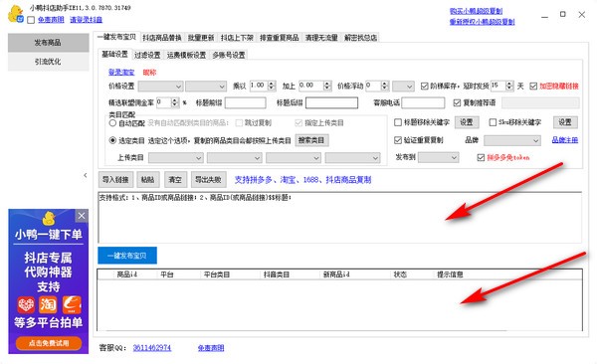Image resolution: width=597 pixels, height=364 pixels.
Task: Click the orange 1688 icon in the ad
Action: pyautogui.click(x=72, y=304)
